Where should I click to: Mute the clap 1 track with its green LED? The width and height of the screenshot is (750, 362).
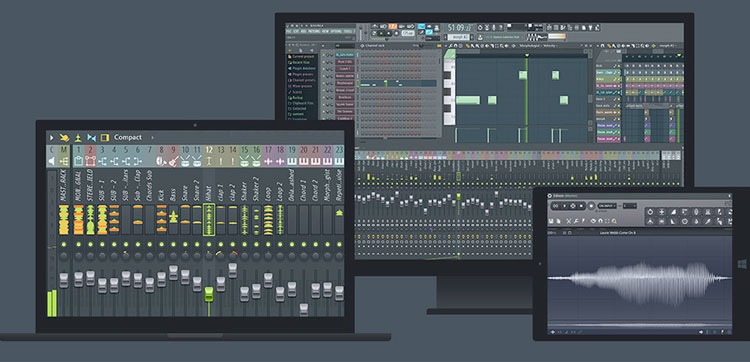[x=221, y=244]
